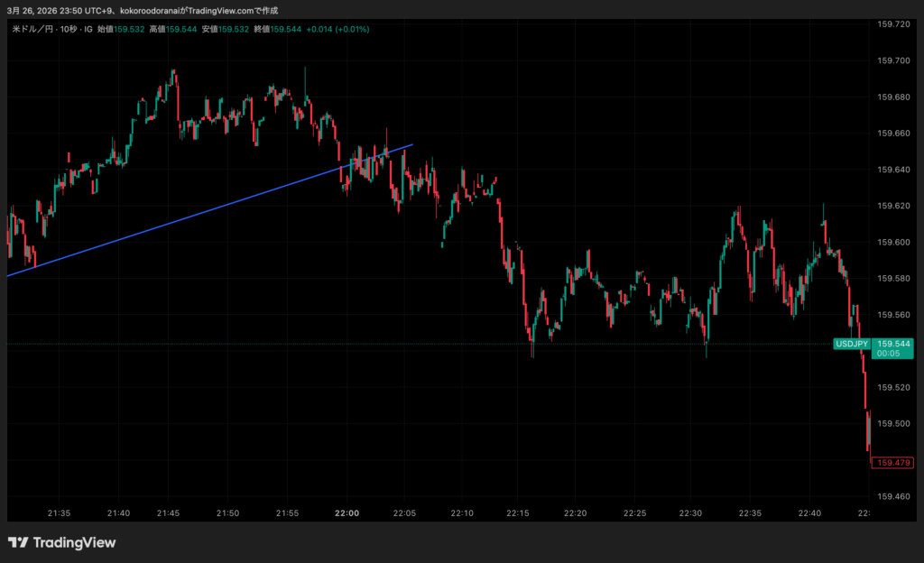Click the green USDJPY symbol label
Screen dimensions: 924x563
tap(851, 344)
